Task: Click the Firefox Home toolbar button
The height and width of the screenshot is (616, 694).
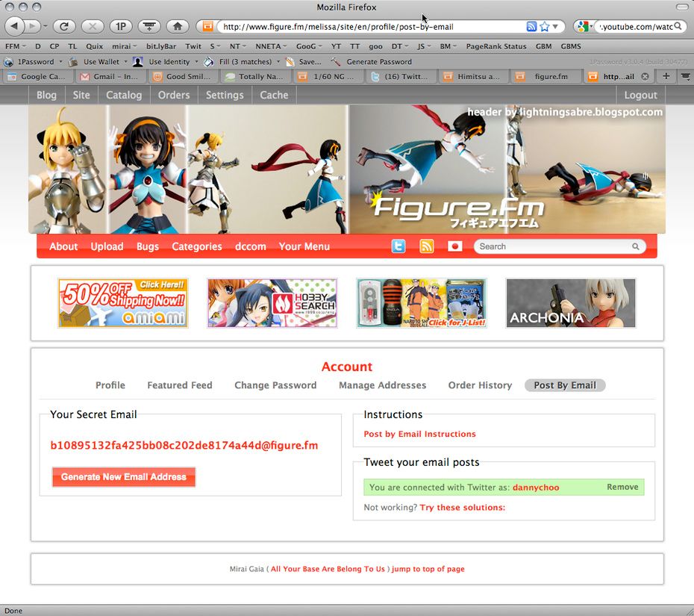Action: [177, 26]
